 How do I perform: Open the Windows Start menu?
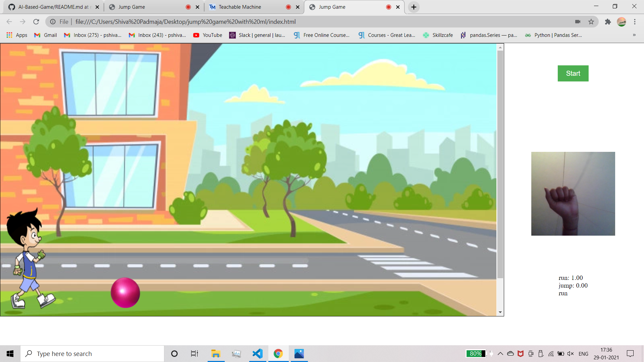point(10,354)
